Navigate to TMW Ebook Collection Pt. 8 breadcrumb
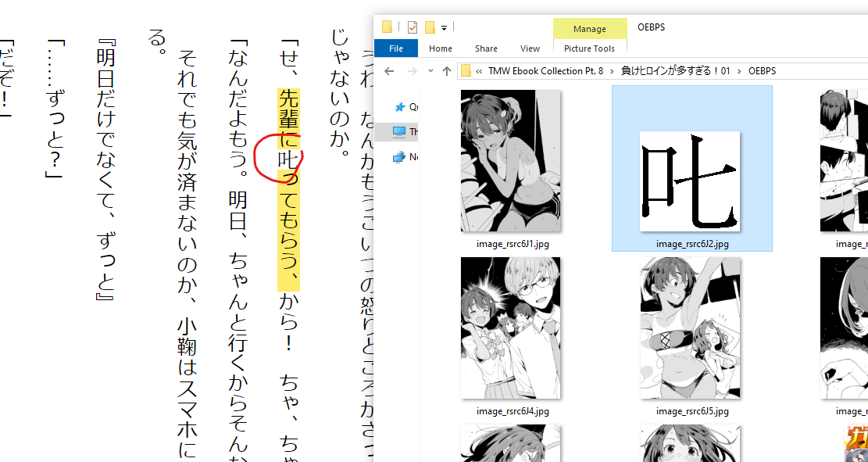Screen dimensions: 868x462 click(545, 71)
